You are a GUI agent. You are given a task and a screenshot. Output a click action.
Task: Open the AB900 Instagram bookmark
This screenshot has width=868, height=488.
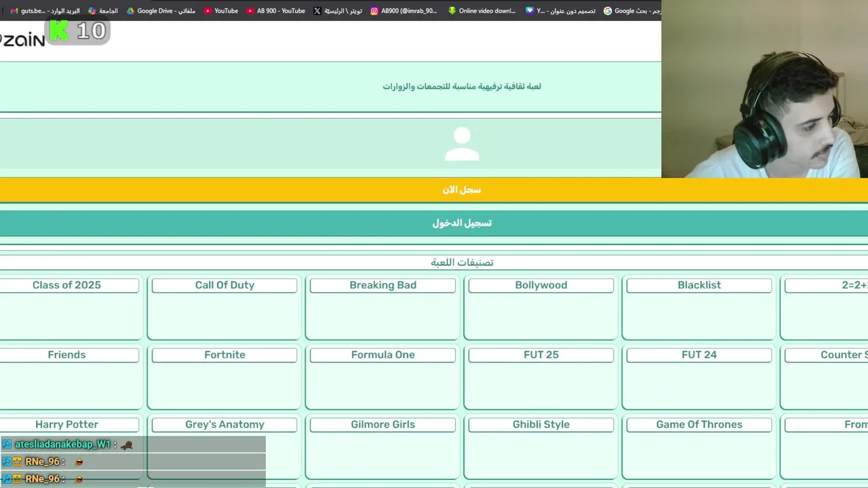403,11
